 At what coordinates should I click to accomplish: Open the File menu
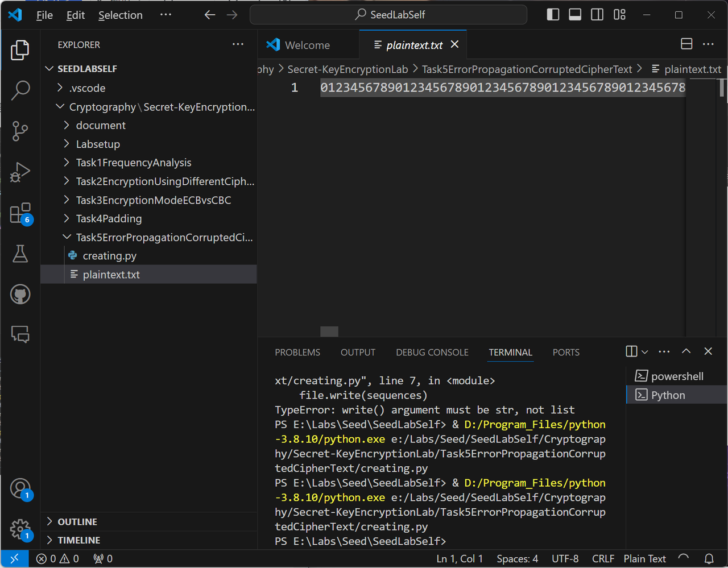[44, 15]
